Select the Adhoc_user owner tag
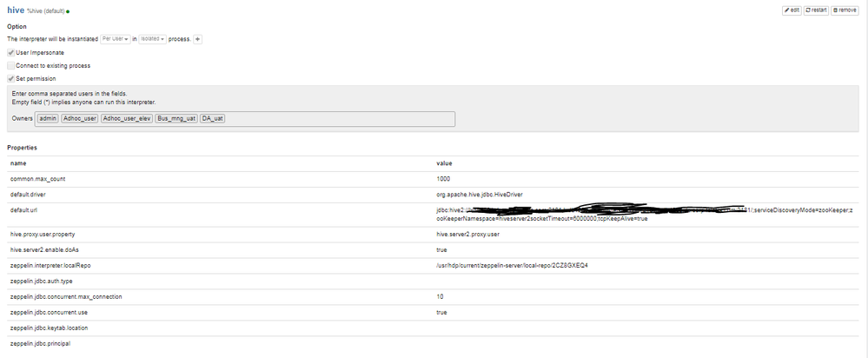 pyautogui.click(x=79, y=118)
